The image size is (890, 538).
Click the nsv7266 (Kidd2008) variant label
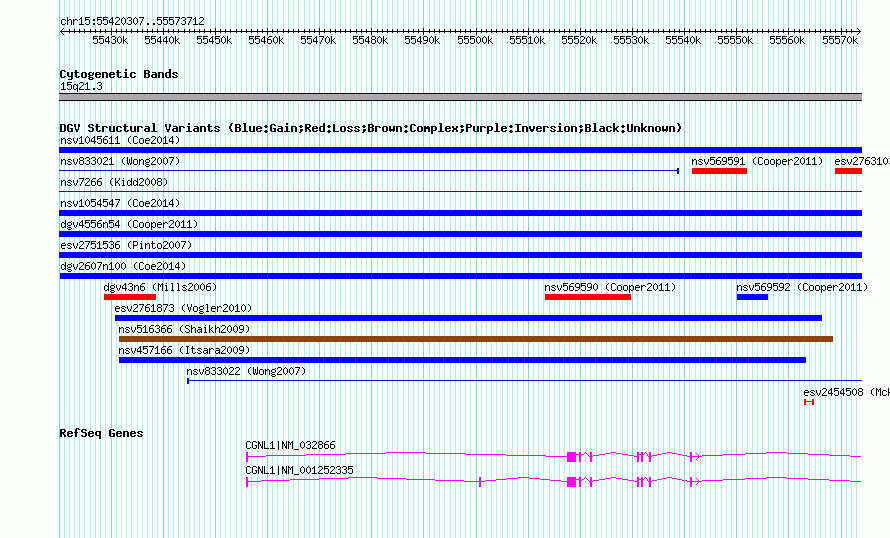coord(114,182)
